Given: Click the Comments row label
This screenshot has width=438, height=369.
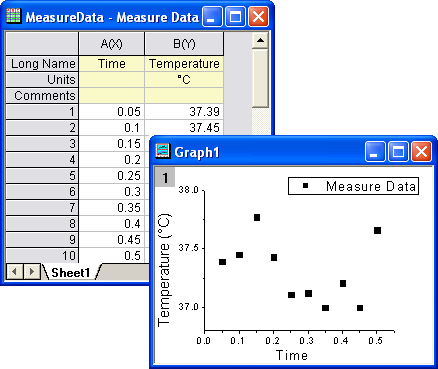Looking at the screenshot, I should tap(42, 96).
